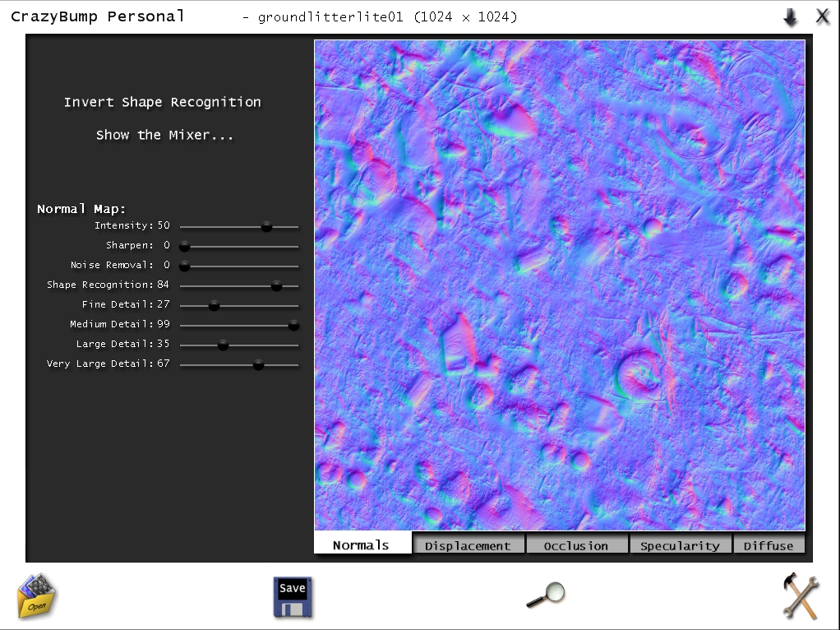Screen dimensions: 840x630
Task: Click the Fine Detail slider handle
Action: pyautogui.click(x=214, y=305)
